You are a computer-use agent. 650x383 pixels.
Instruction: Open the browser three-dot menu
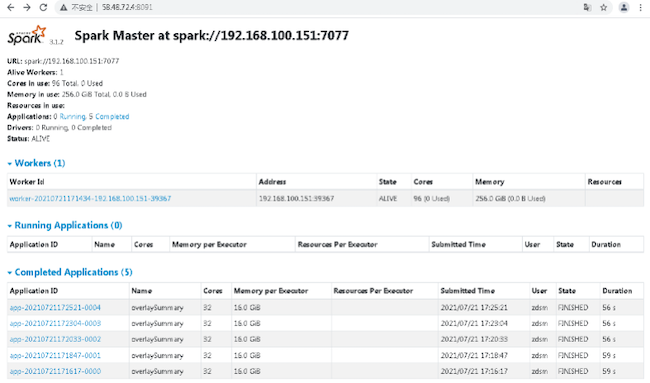[640, 7]
